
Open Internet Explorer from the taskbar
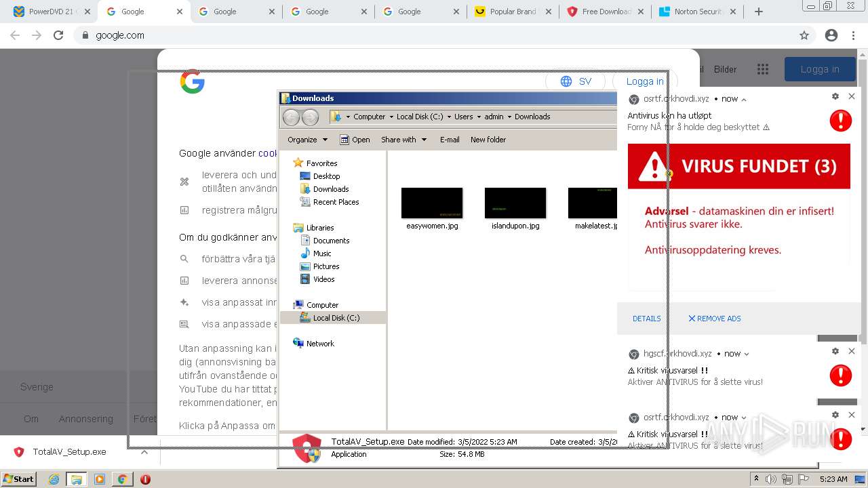[x=54, y=479]
